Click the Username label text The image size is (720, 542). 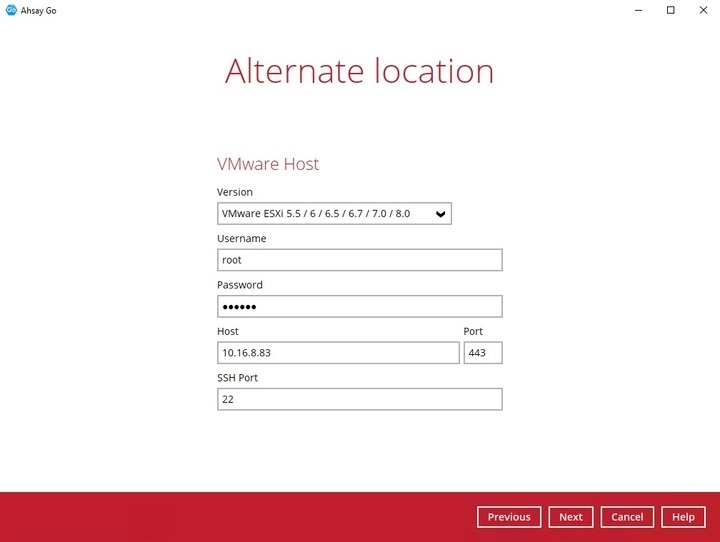242,238
